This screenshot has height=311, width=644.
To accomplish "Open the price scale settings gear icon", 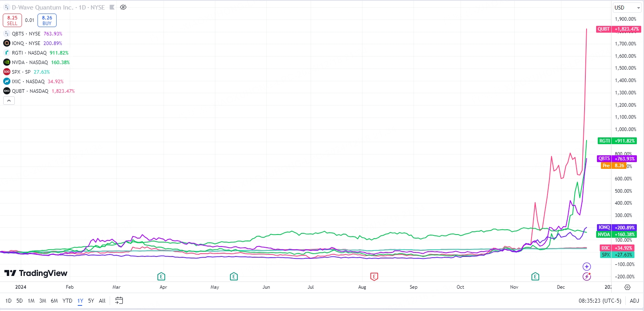I will pos(627,287).
